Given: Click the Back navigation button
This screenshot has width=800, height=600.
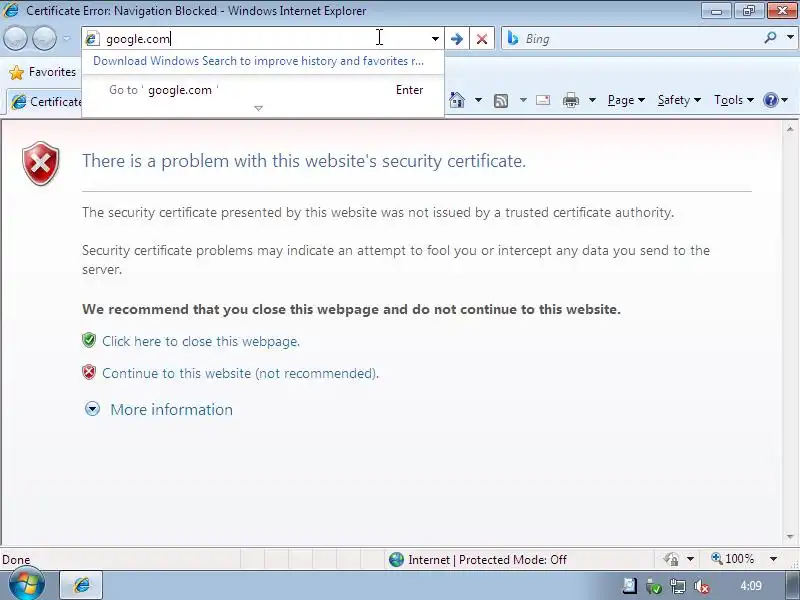Looking at the screenshot, I should coord(15,39).
